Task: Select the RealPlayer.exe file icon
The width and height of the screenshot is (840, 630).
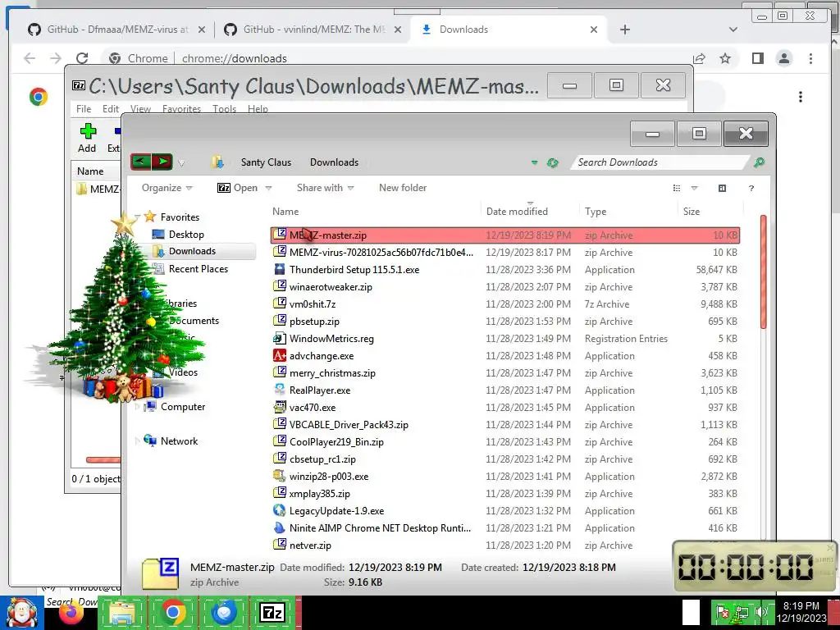Action: (279, 390)
